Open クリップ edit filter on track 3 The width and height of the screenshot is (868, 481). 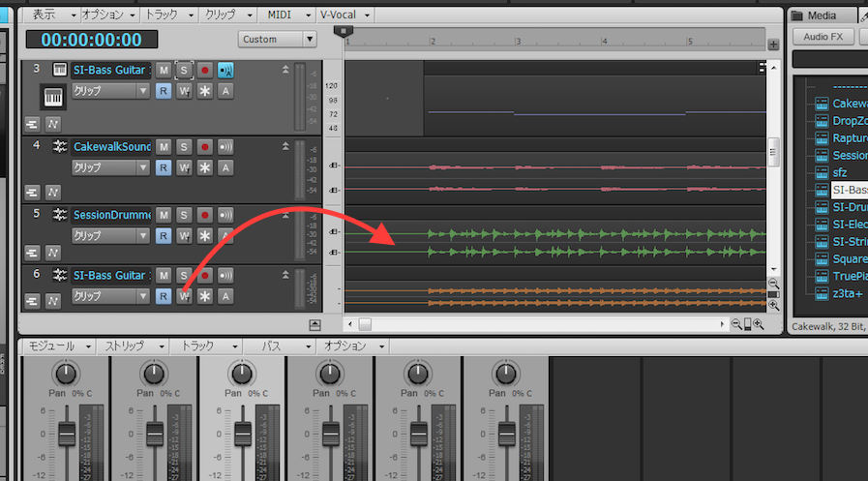(x=110, y=91)
